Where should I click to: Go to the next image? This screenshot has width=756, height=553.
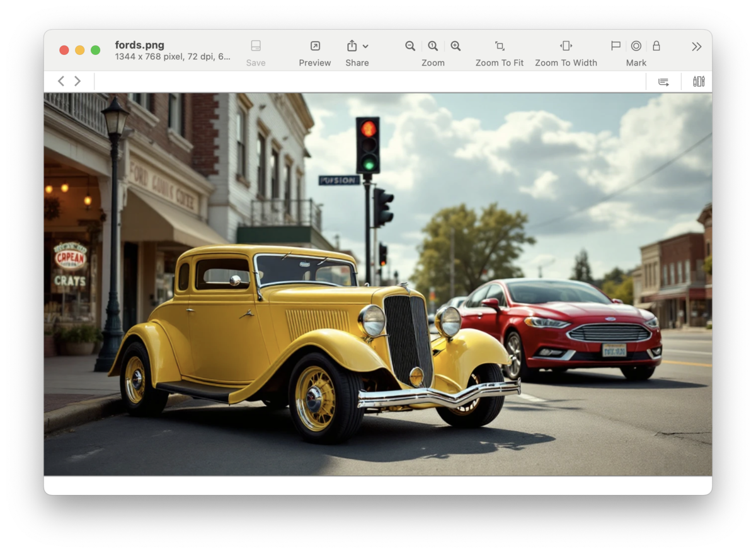77,81
